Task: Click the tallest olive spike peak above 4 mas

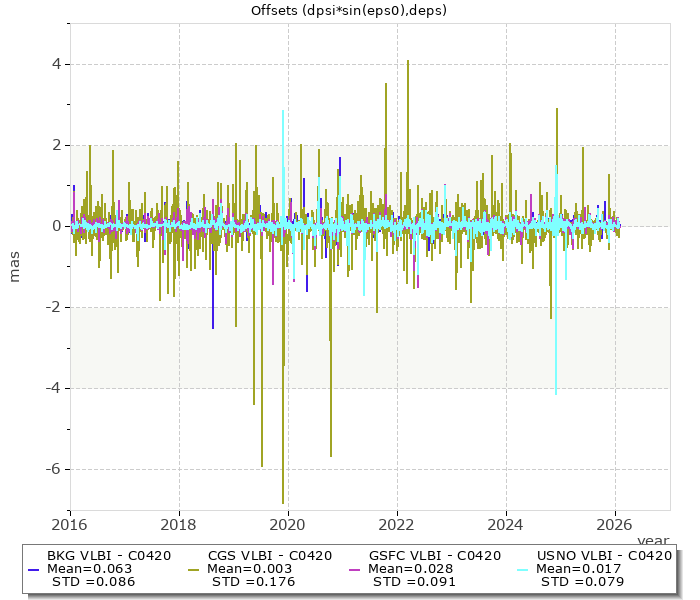Action: pyautogui.click(x=408, y=61)
